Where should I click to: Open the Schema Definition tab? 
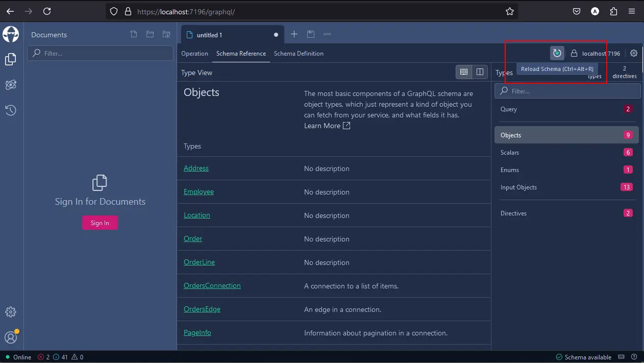click(x=299, y=53)
